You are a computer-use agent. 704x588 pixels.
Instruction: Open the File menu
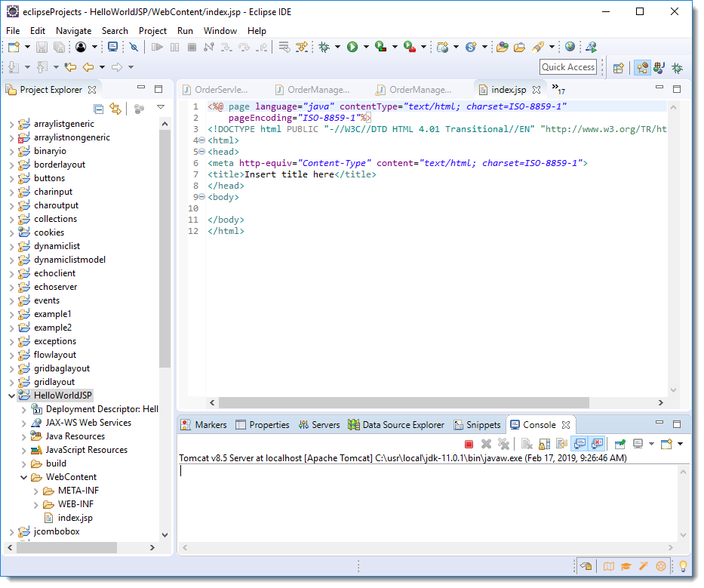pyautogui.click(x=13, y=31)
